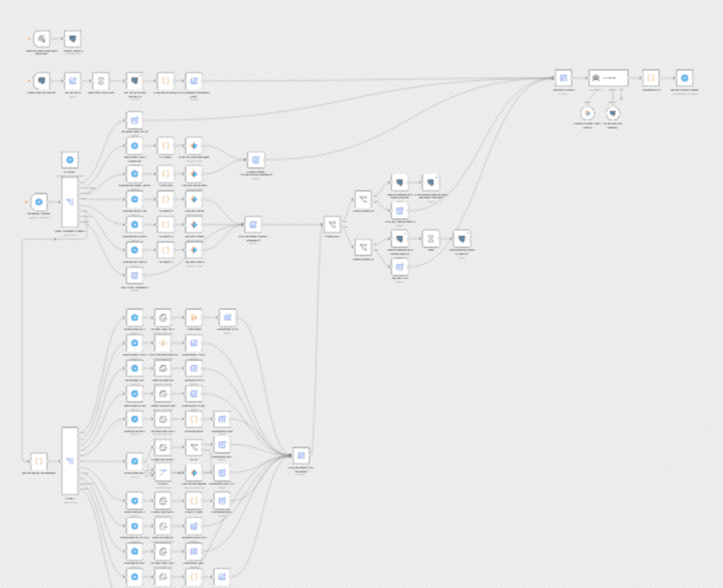Select the Wait node between two Postgres nodes

[430, 239]
